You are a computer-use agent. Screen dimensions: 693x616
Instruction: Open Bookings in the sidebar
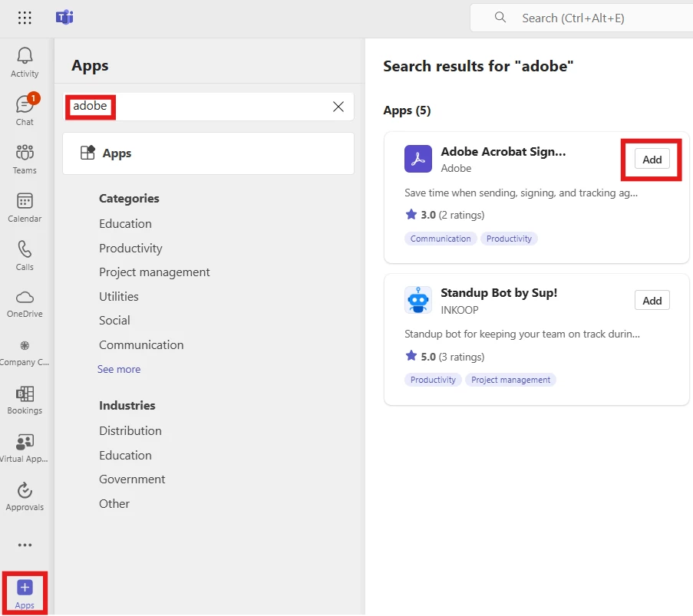coord(25,400)
